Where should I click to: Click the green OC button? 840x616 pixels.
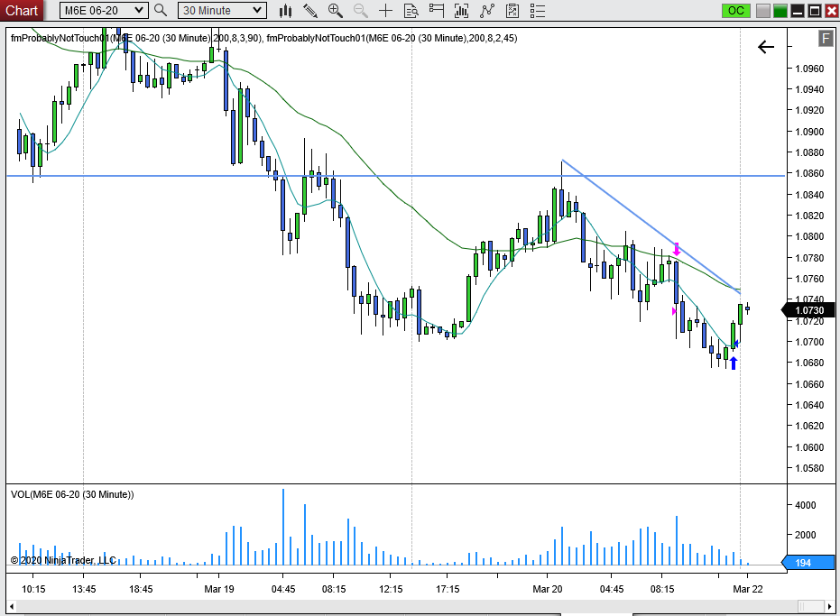(736, 11)
